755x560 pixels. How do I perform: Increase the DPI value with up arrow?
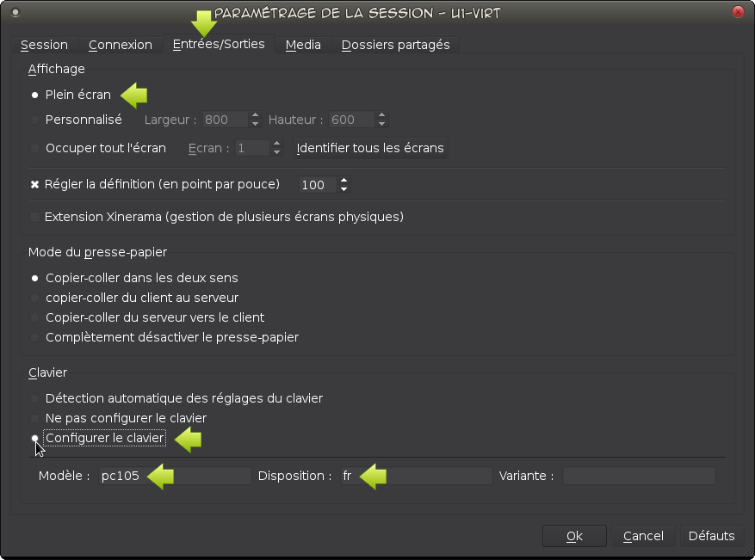tap(344, 180)
